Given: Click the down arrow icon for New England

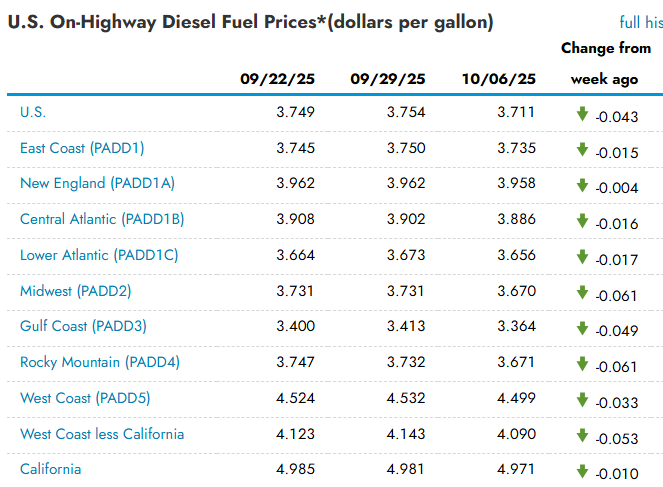Looking at the screenshot, I should [x=583, y=185].
